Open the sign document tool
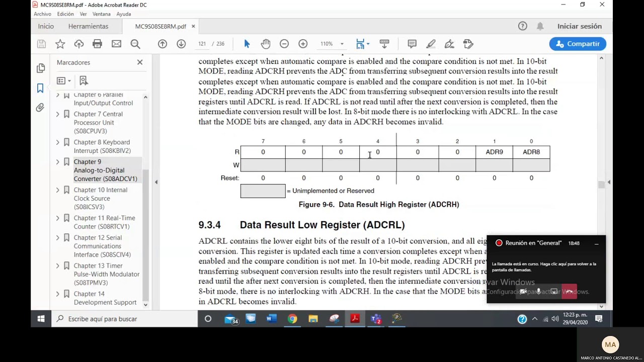 [x=449, y=44]
